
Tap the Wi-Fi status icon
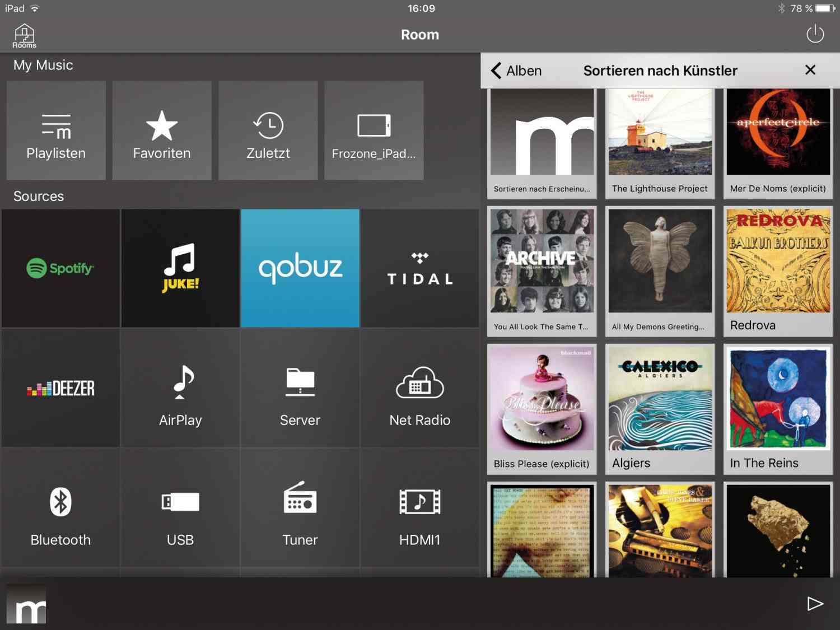35,8
